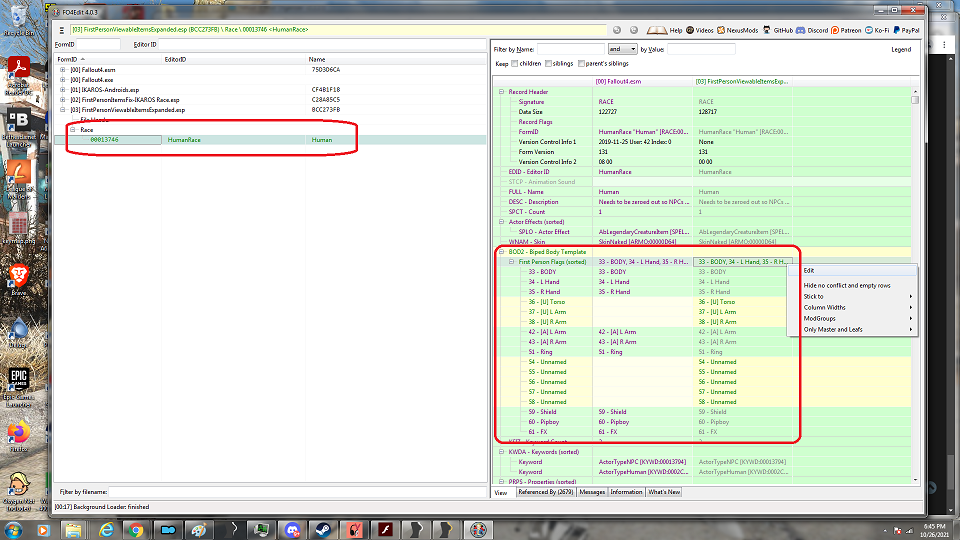Open Epic Games Launcher desktop icon
The width and height of the screenshot is (960, 540).
click(18, 388)
